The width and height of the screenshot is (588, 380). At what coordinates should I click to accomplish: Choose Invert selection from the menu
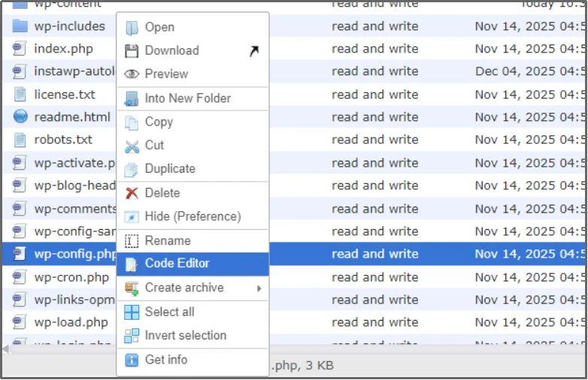tap(192, 336)
